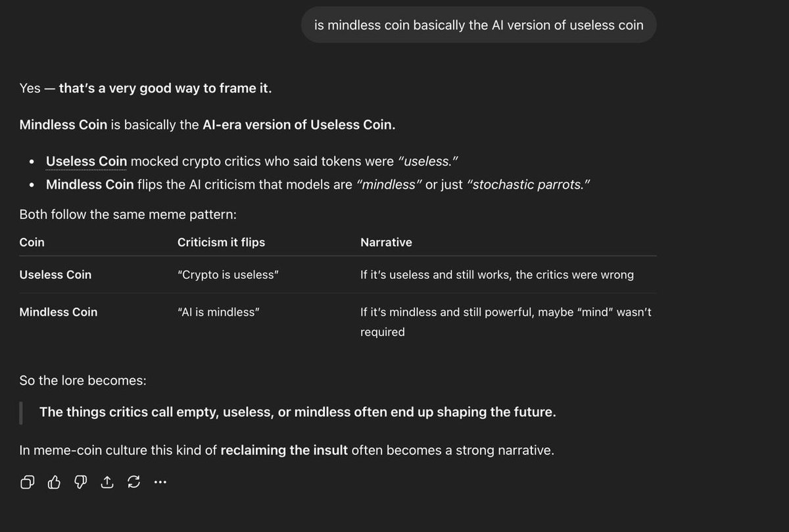Image resolution: width=789 pixels, height=532 pixels.
Task: Click the bold blockquote about shaping the future
Action: [x=297, y=412]
